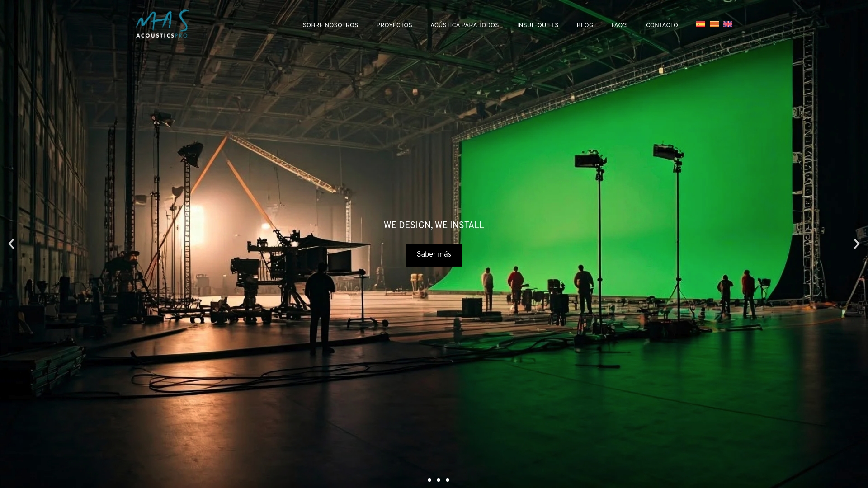Viewport: 868px width, 488px height.
Task: Go to previous slide with left arrow
Action: [x=11, y=244]
